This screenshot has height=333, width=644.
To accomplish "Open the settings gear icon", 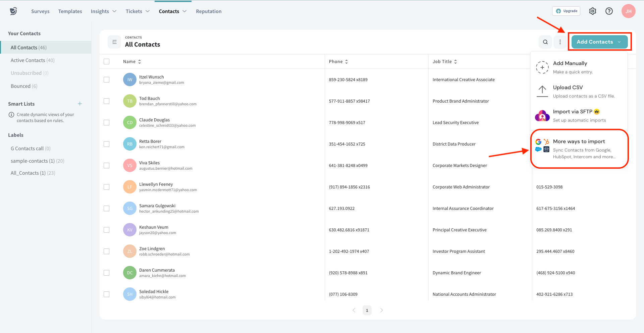I will click(592, 11).
